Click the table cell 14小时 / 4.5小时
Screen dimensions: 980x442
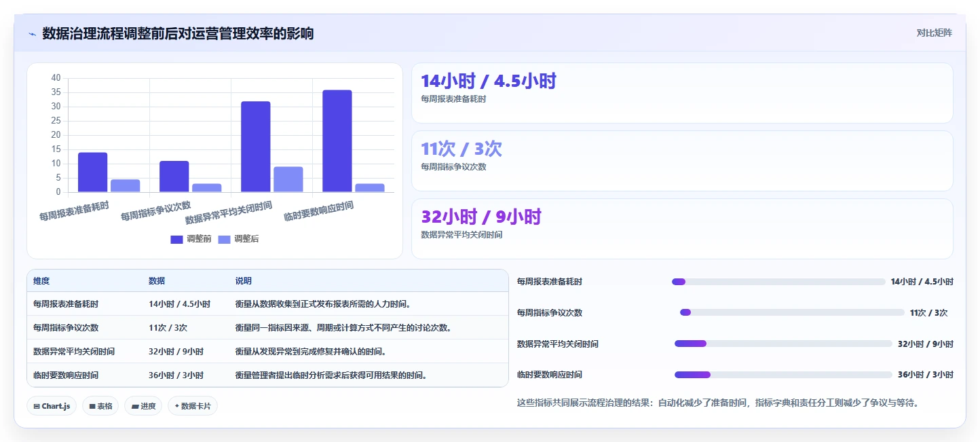coord(180,304)
